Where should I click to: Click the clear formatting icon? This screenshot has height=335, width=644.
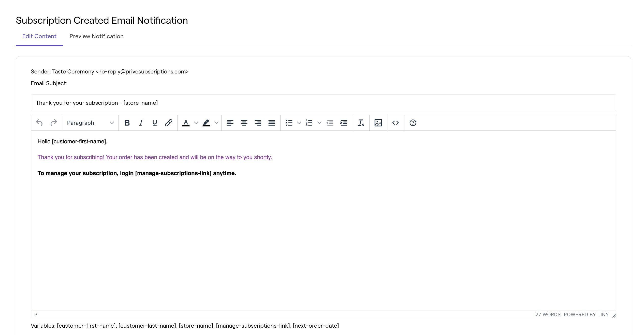[361, 123]
